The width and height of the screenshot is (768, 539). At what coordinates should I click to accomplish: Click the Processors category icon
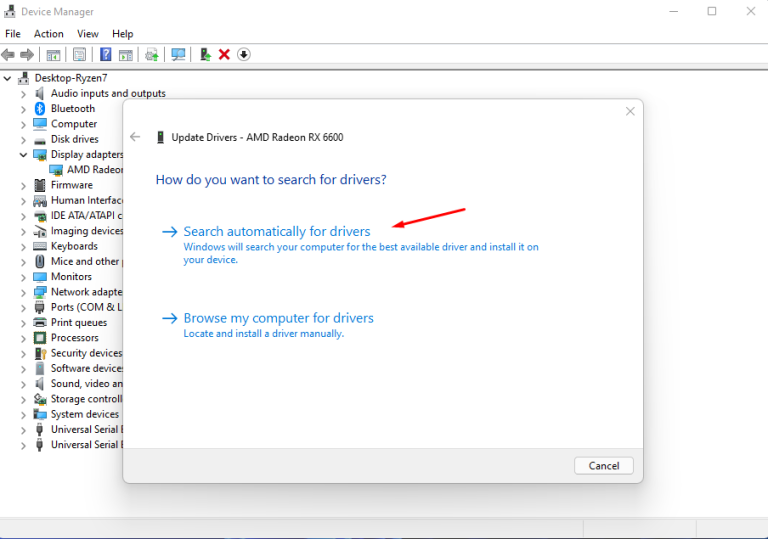tap(40, 338)
